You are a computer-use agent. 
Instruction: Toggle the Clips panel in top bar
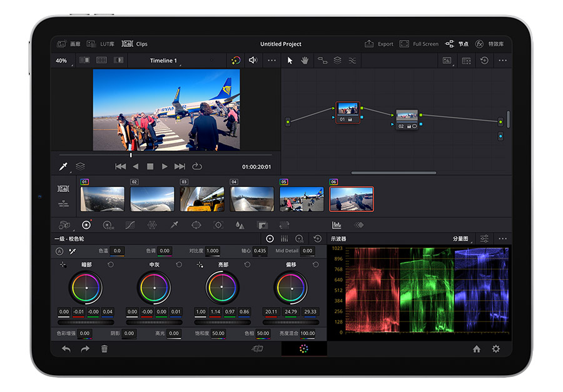134,44
